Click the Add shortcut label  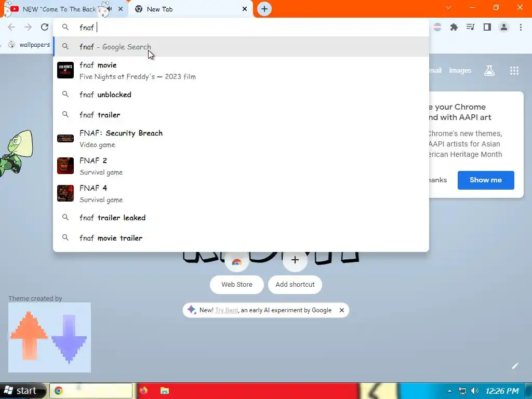point(295,284)
